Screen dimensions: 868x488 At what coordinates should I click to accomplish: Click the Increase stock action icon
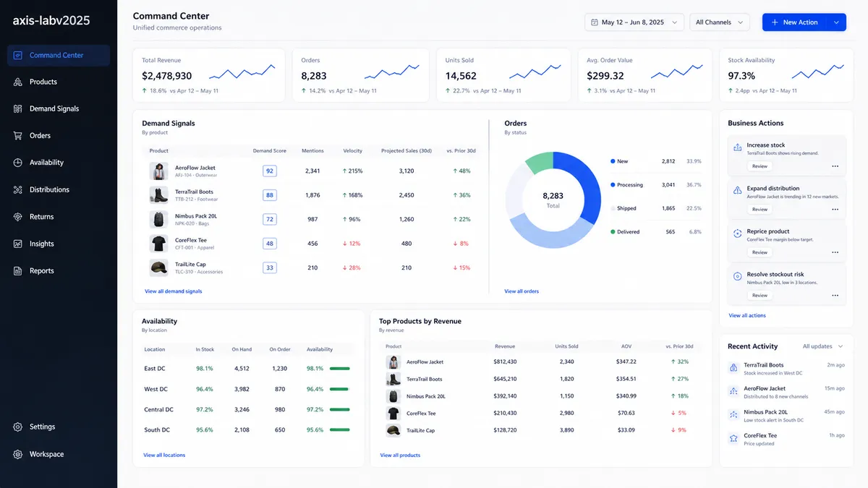pyautogui.click(x=737, y=147)
